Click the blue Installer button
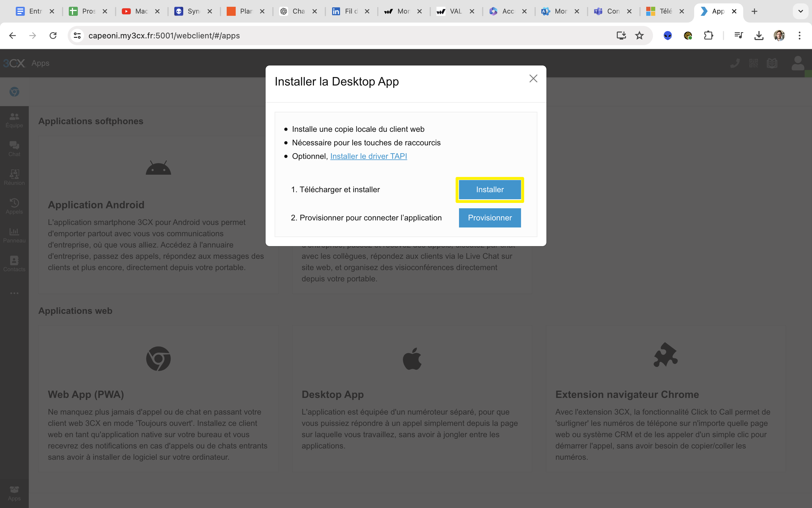 (489, 189)
